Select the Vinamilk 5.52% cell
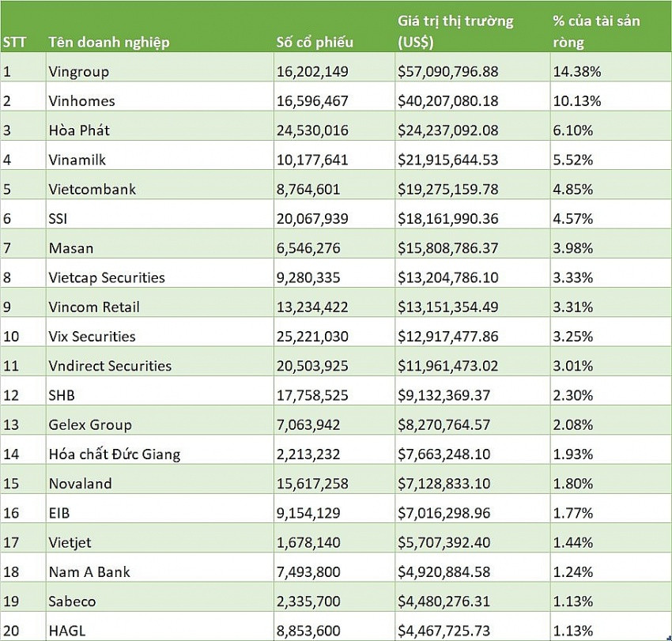The image size is (672, 641). 611,160
